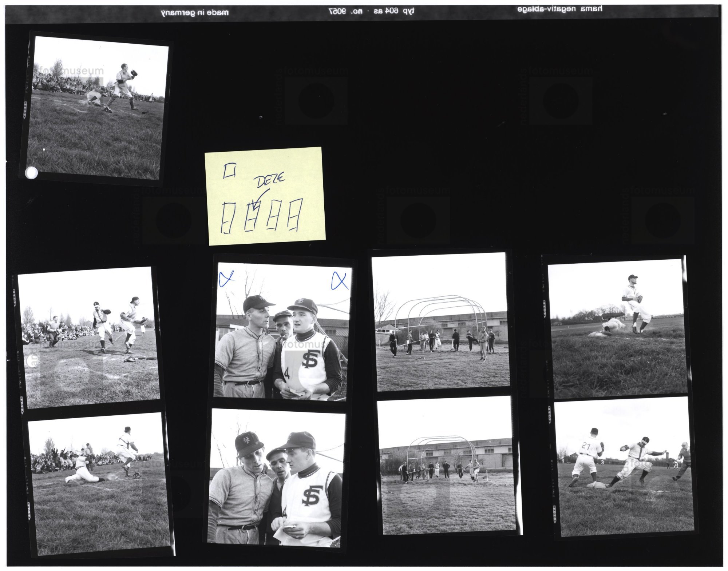Click the 'hama negativ-ablage' header text
This screenshot has height=571, width=728.
pyautogui.click(x=559, y=9)
